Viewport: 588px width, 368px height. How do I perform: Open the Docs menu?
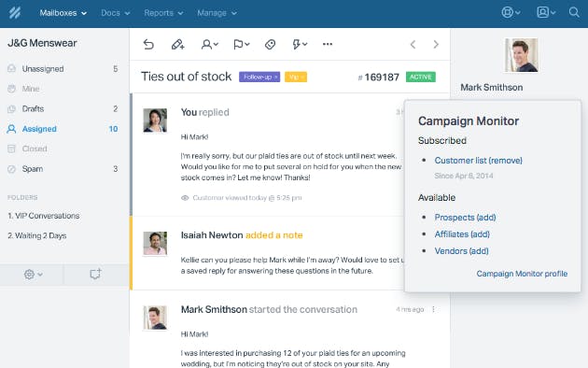[115, 13]
